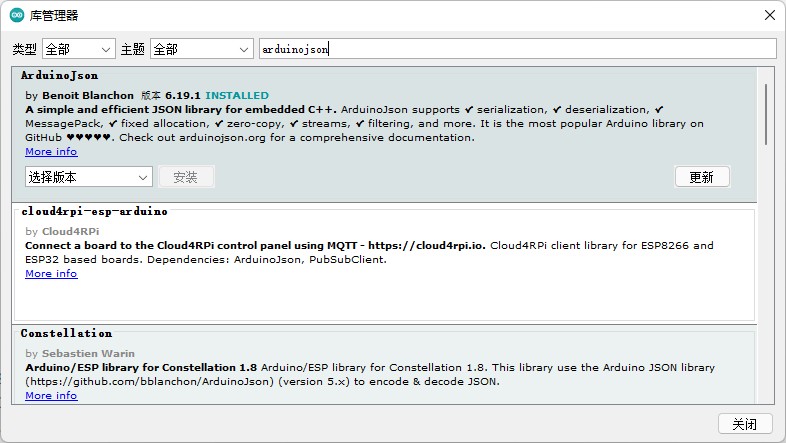The width and height of the screenshot is (786, 443).
Task: Click the cloud4rpi-esp-arduino description text
Action: [369, 253]
